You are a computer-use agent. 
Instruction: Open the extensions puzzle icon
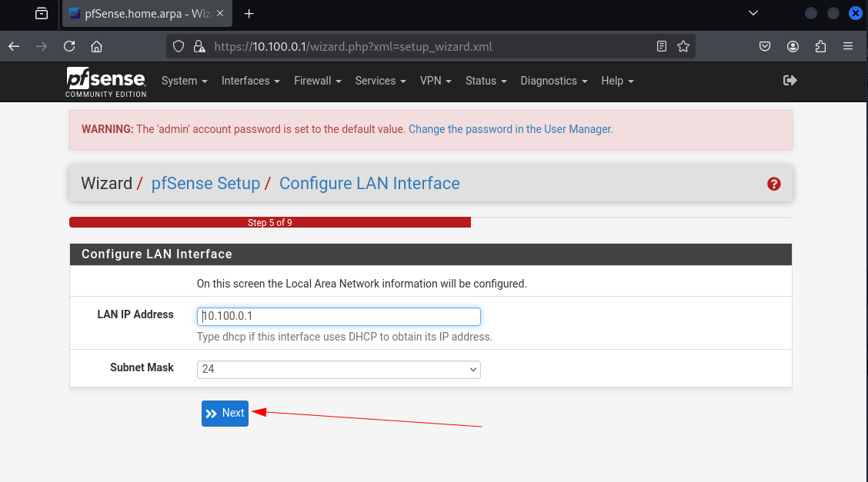point(820,46)
